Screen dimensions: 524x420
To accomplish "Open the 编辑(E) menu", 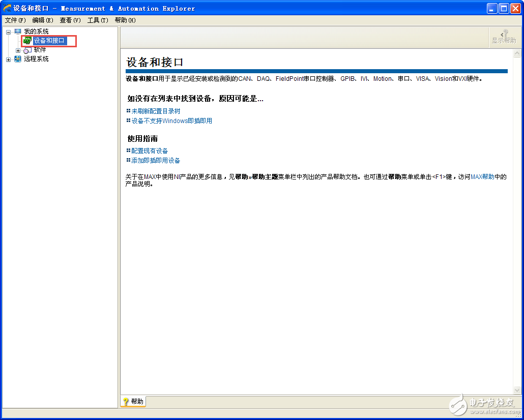I will pyautogui.click(x=43, y=20).
